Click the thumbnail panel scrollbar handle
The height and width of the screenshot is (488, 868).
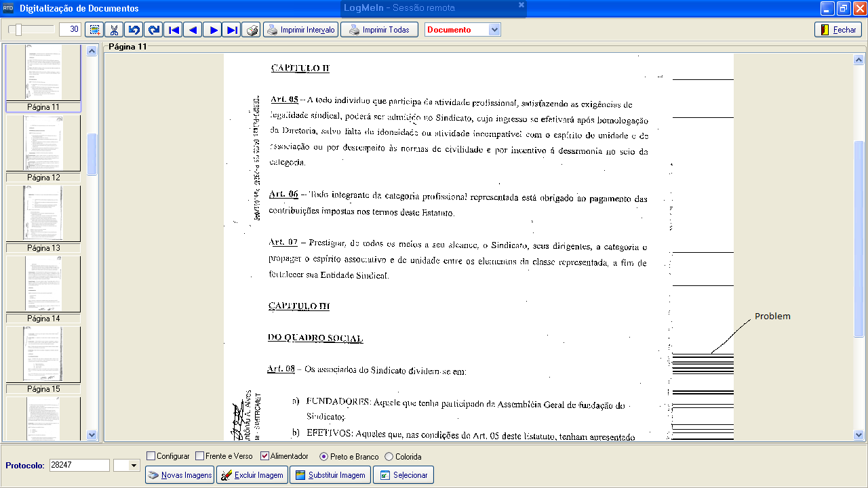click(92, 155)
